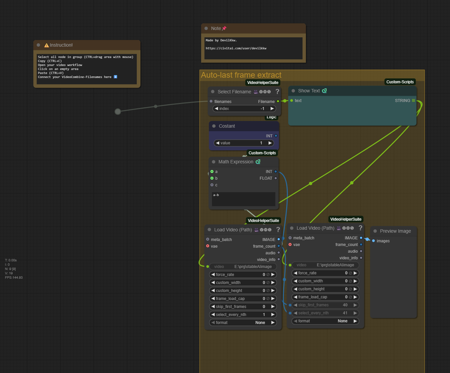Click VideoHelperSuite badge above right Load Video
Image resolution: width=450 pixels, height=373 pixels.
[x=346, y=219]
